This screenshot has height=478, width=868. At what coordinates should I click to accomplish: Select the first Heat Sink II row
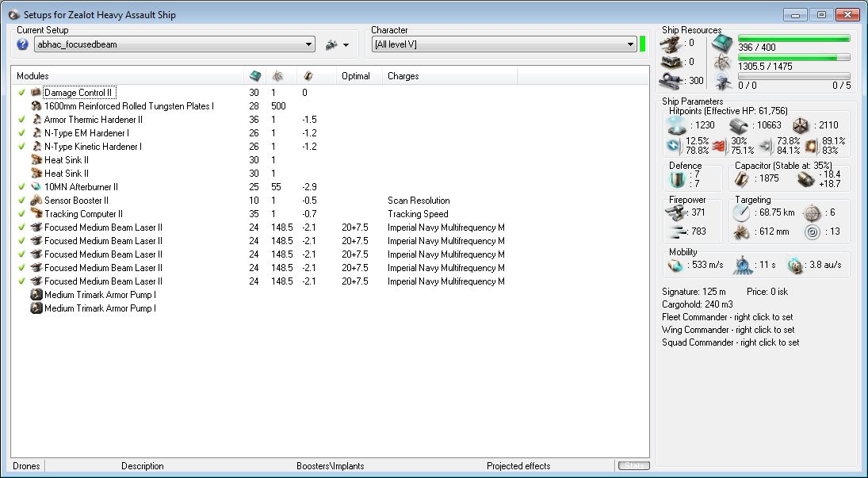coord(330,160)
